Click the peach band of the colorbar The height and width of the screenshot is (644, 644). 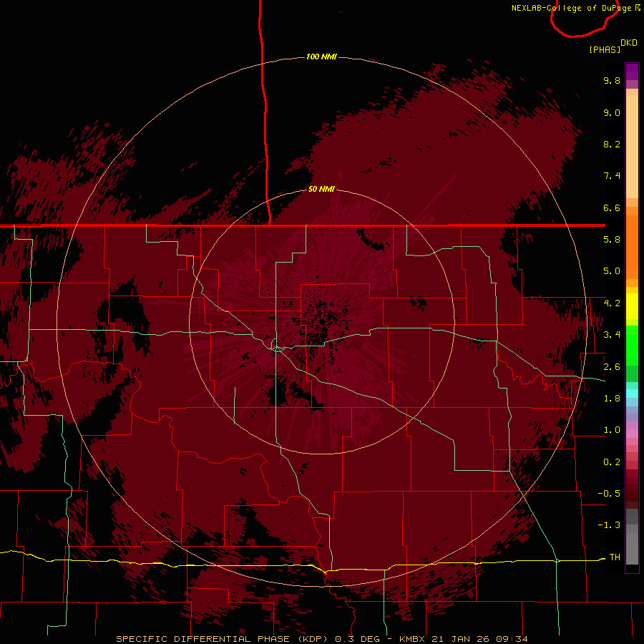click(x=632, y=144)
